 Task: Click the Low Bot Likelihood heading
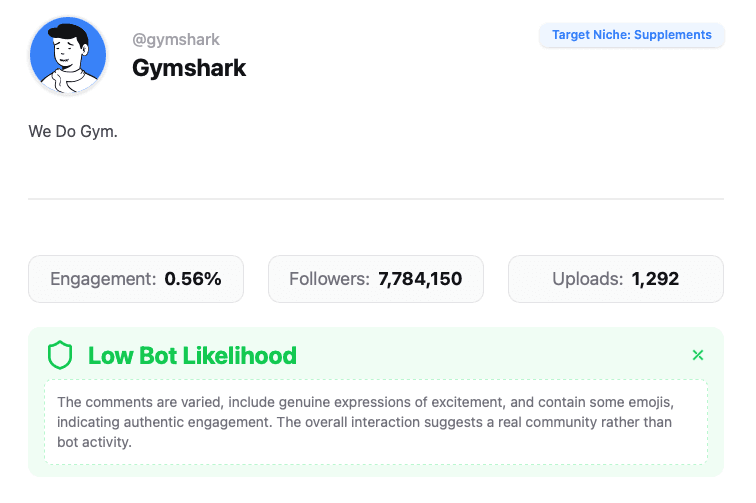pyautogui.click(x=192, y=356)
